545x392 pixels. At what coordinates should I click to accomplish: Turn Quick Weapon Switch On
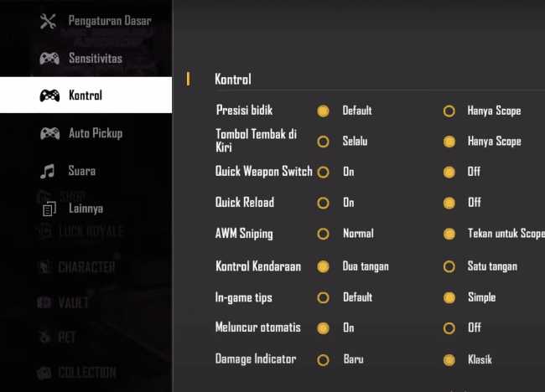click(323, 173)
